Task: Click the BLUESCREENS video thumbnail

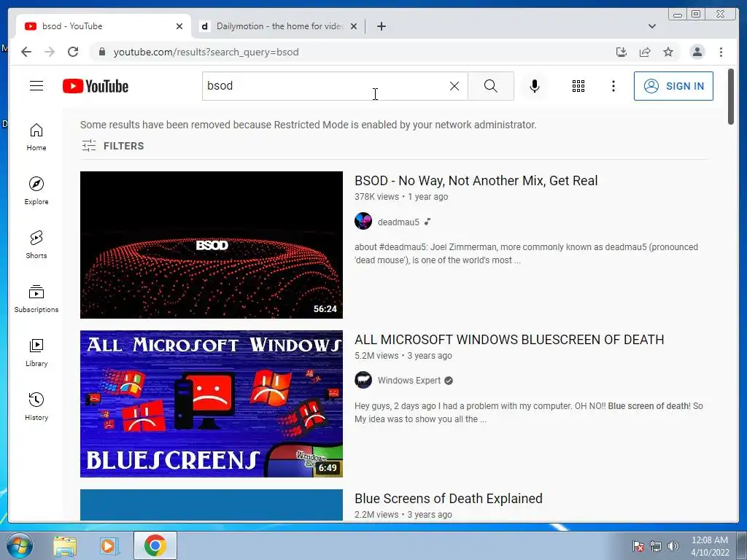Action: click(212, 404)
